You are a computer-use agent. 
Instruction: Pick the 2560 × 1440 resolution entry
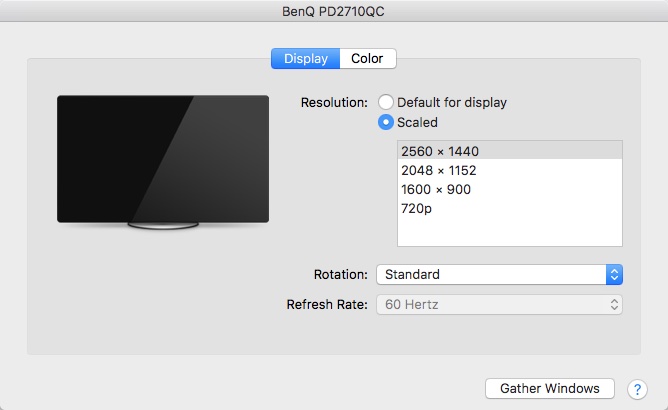[x=510, y=151]
